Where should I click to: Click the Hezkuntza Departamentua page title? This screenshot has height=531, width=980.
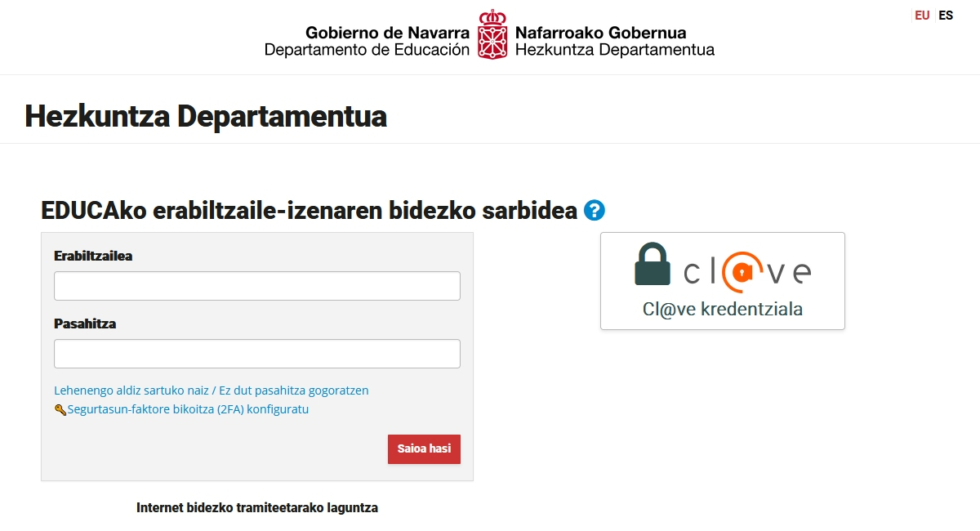[206, 116]
